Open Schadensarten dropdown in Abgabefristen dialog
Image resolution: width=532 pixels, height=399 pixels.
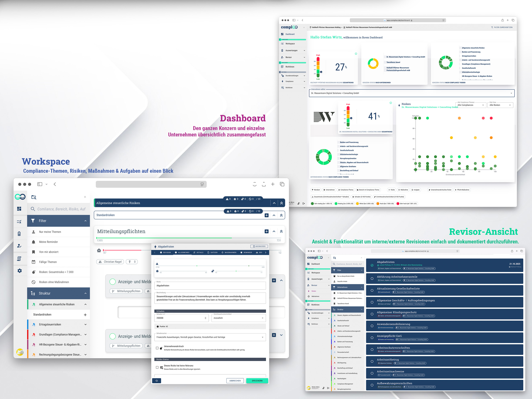coord(210,337)
